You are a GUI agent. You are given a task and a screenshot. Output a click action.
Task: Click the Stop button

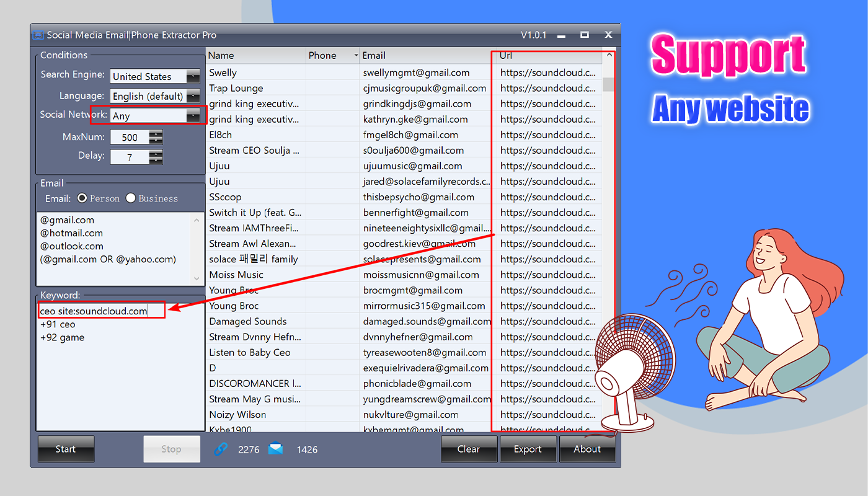click(172, 449)
